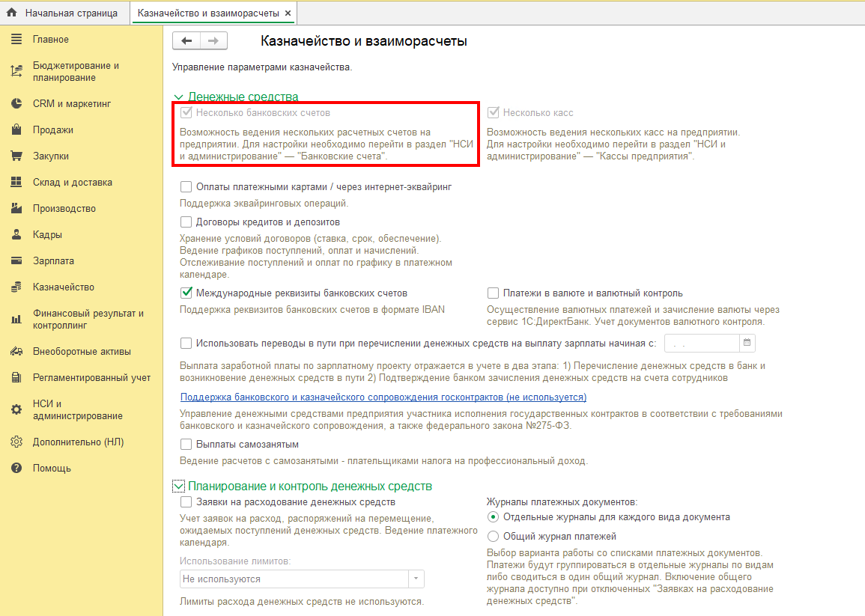Click the Финансовый результат bar chart icon

16,320
